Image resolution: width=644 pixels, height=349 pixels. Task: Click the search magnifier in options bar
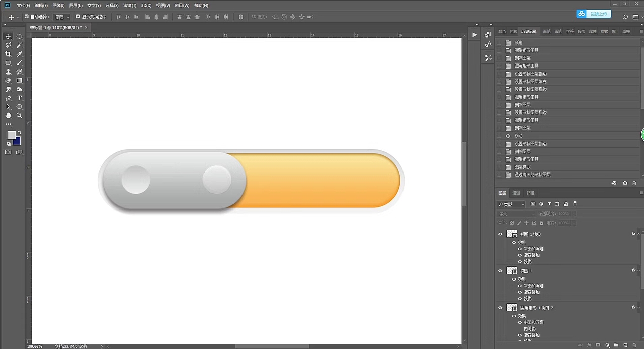click(x=625, y=17)
